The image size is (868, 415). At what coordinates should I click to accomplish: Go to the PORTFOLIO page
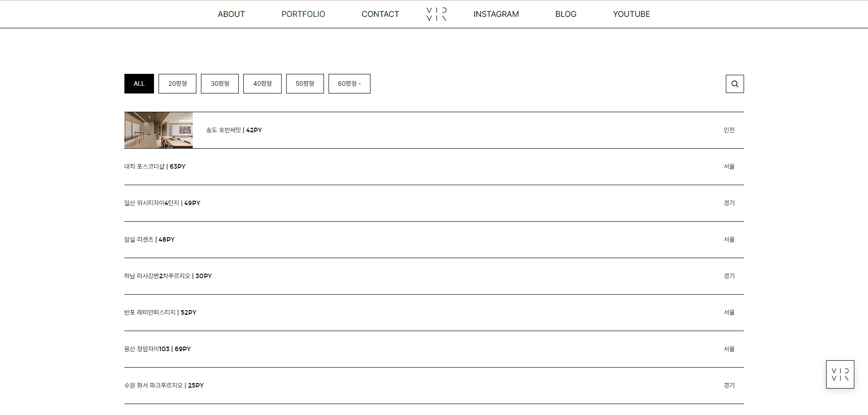point(303,14)
